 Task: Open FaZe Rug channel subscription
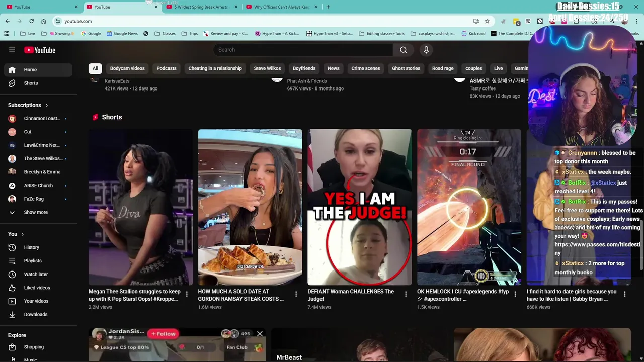click(x=38, y=199)
